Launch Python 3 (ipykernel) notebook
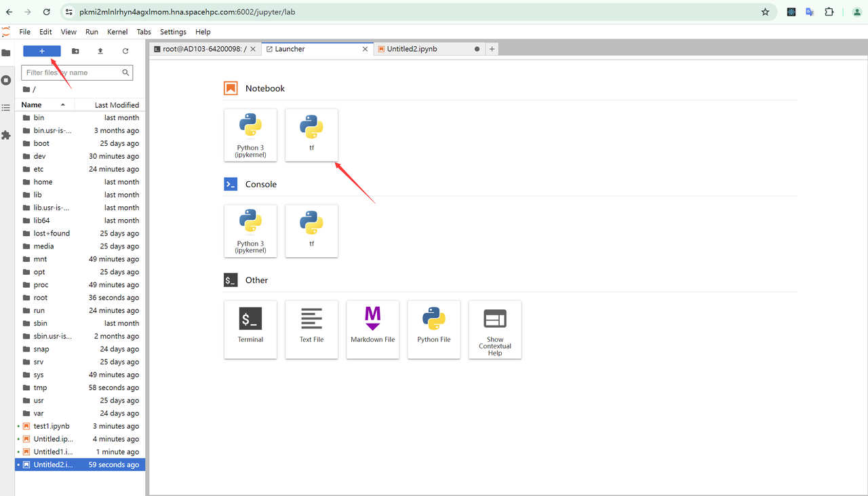The height and width of the screenshot is (496, 868). 251,135
